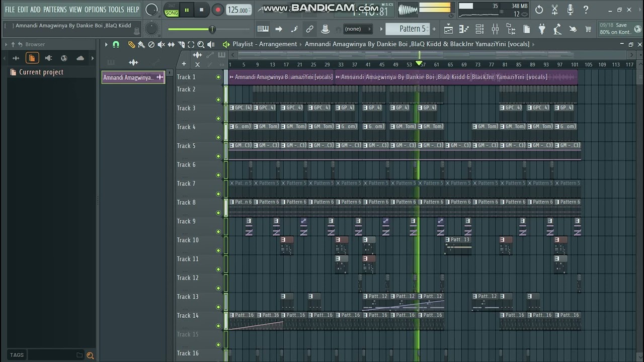
Task: Click TAGS in the browser footer
Action: [17, 355]
